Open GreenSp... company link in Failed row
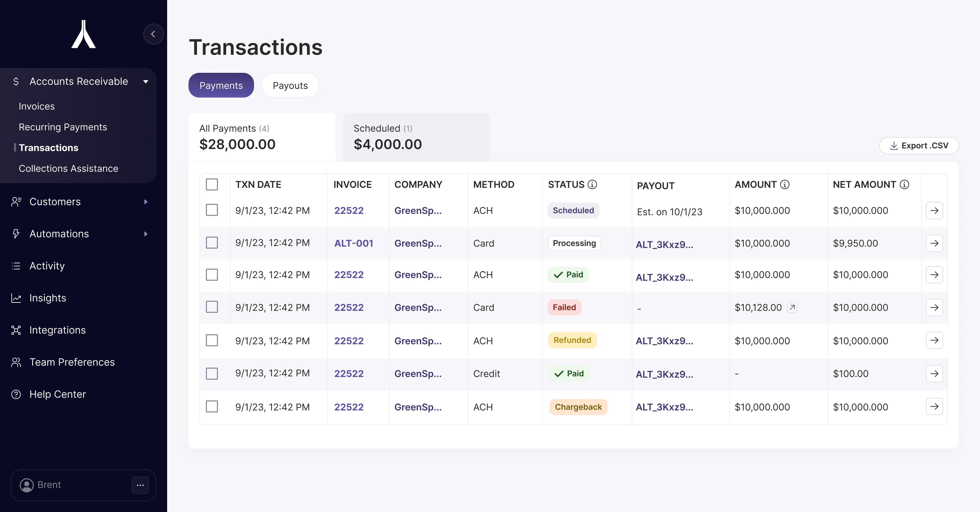The width and height of the screenshot is (980, 512). (418, 308)
